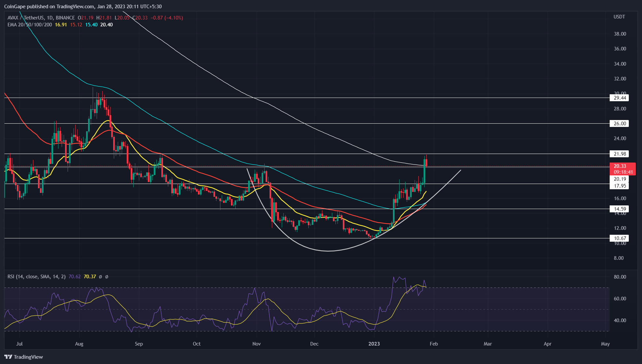The width and height of the screenshot is (642, 364).
Task: Click the USDT currency label
Action: pyautogui.click(x=619, y=17)
